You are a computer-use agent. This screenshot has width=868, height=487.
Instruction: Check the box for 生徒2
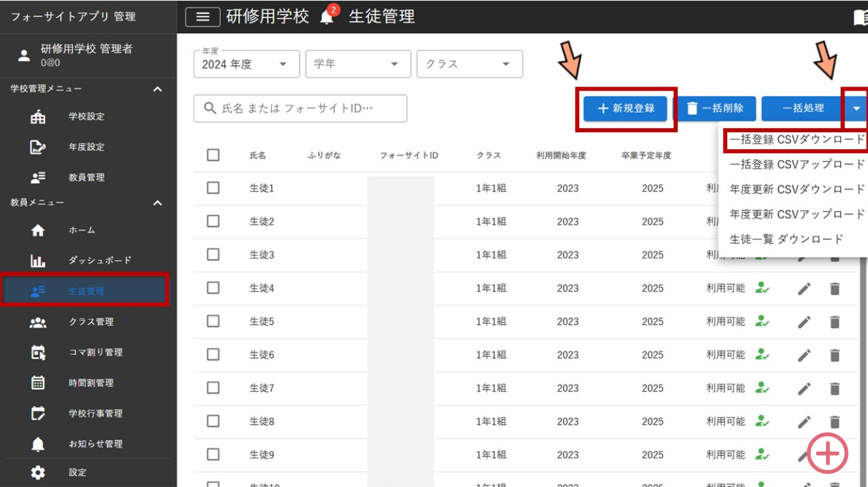pos(213,221)
